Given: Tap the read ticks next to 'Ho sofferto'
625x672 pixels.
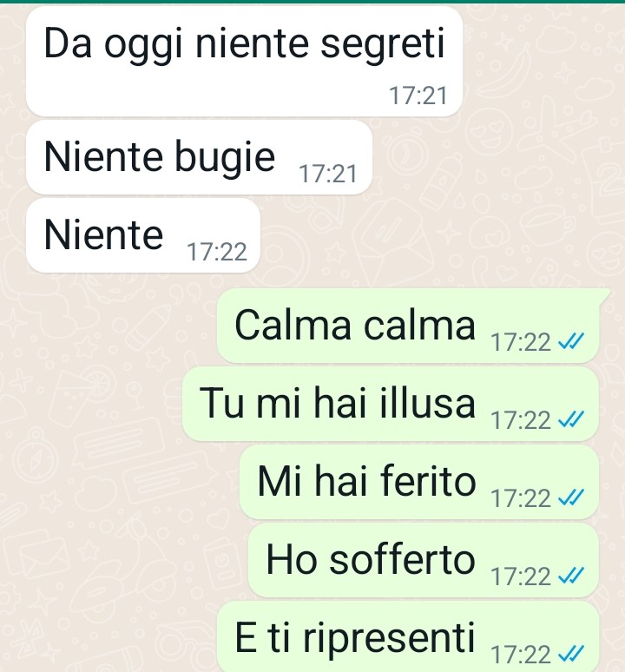Looking at the screenshot, I should point(571,576).
